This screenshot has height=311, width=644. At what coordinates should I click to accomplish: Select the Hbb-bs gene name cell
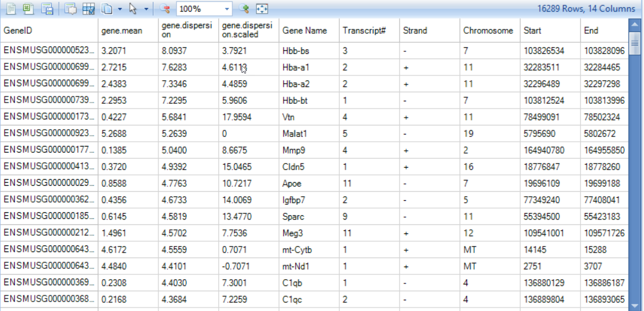[309, 51]
